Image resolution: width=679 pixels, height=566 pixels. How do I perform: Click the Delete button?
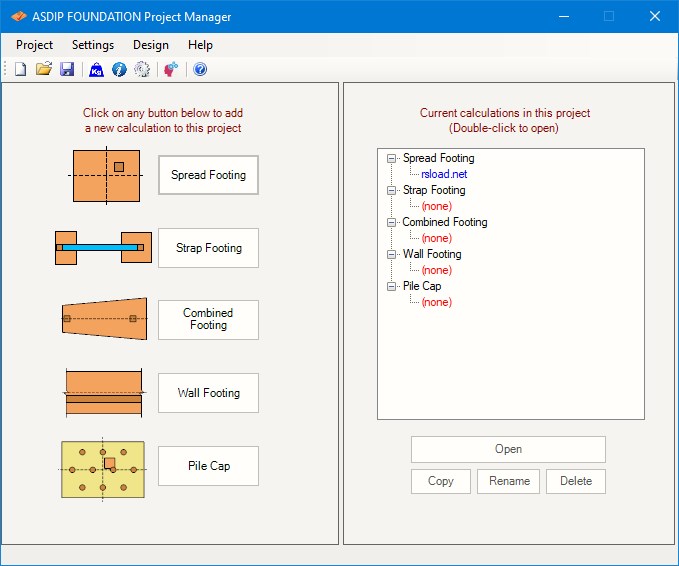point(576,481)
